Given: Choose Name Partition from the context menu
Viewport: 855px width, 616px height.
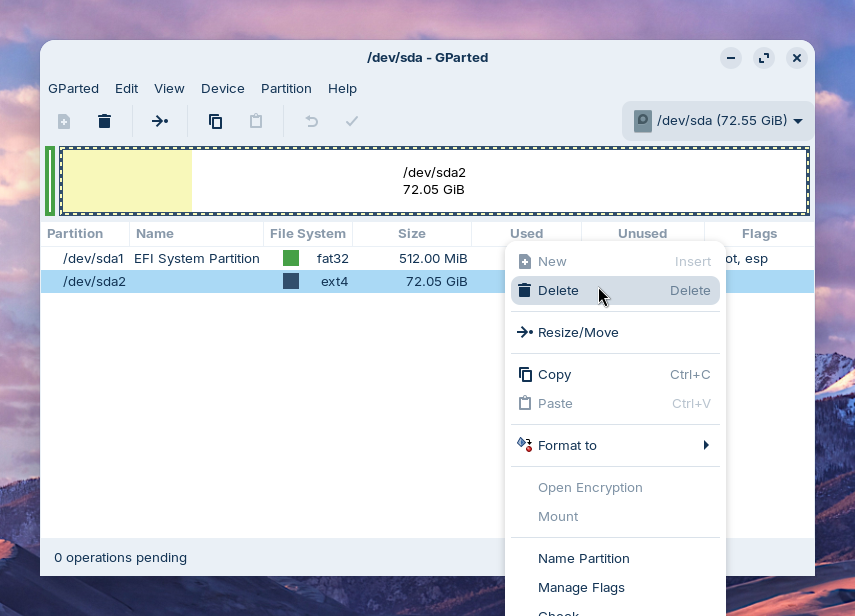Looking at the screenshot, I should [x=583, y=558].
